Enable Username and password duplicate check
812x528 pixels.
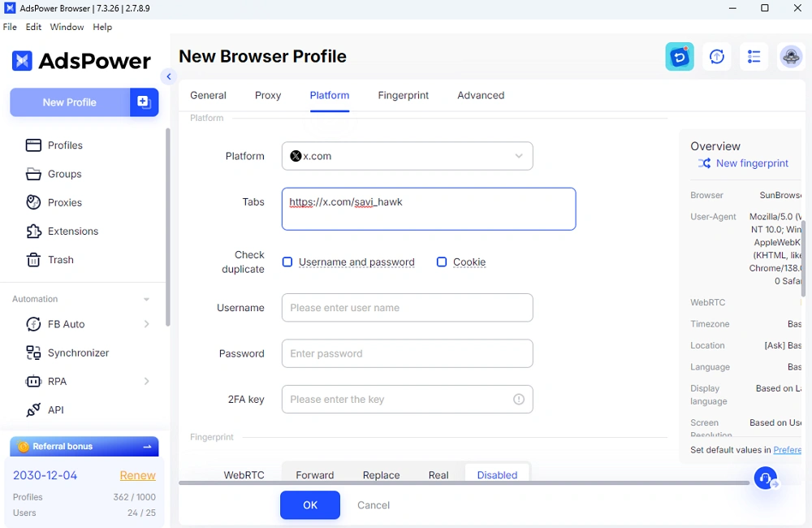[x=287, y=262]
